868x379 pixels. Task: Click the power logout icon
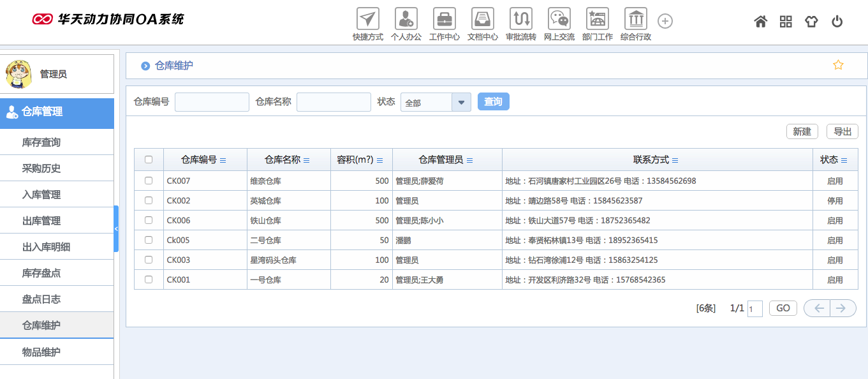(837, 22)
